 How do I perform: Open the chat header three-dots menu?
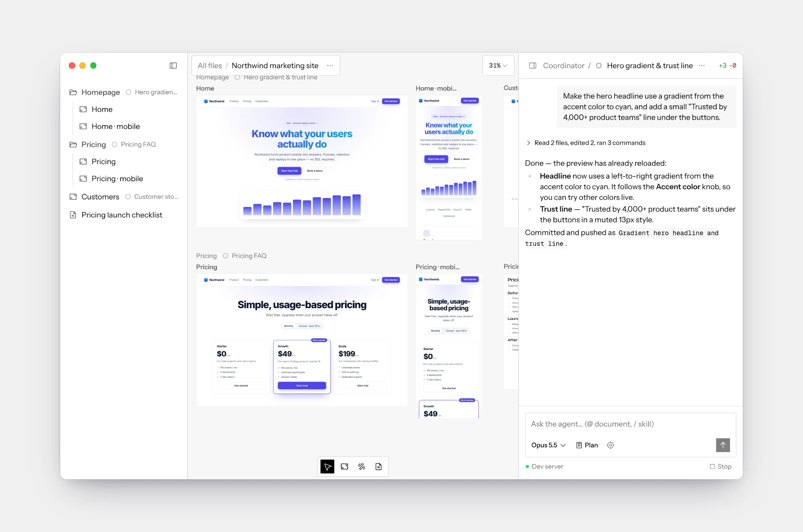(x=702, y=66)
